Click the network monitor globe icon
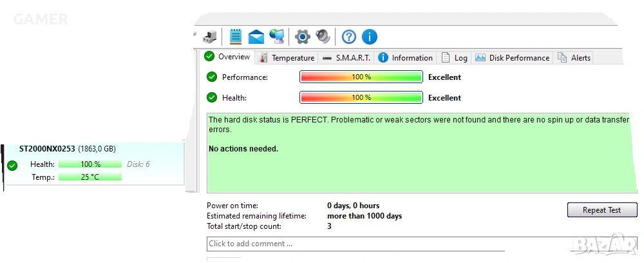This screenshot has width=644, height=263. click(x=277, y=37)
